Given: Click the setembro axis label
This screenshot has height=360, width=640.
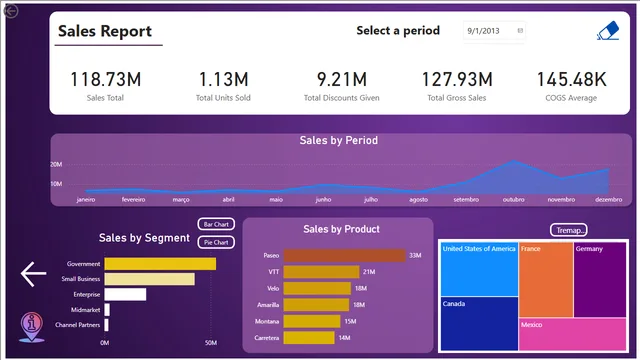Looking at the screenshot, I should 466,200.
